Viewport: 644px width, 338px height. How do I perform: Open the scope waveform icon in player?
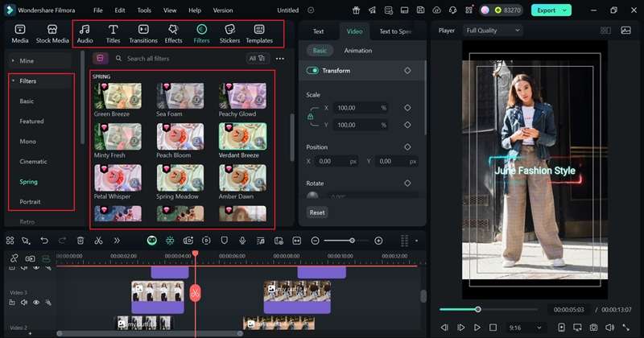(626, 31)
